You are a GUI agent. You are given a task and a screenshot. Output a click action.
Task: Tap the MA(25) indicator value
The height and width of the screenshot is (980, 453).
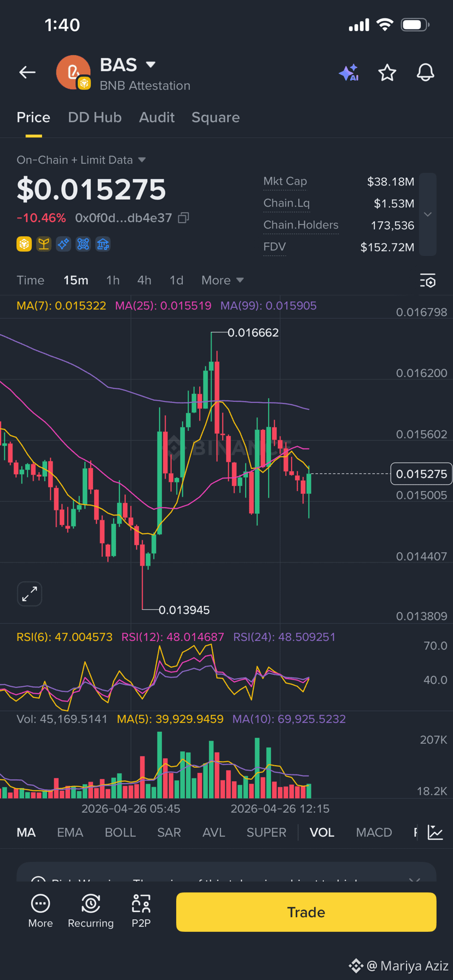pos(163,306)
